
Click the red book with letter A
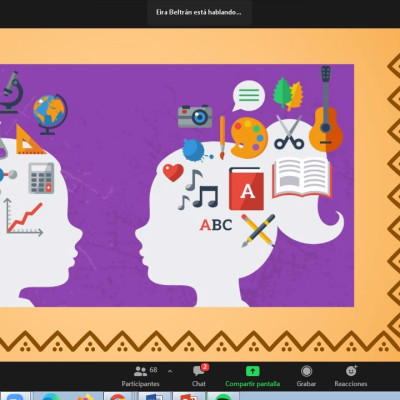click(246, 189)
